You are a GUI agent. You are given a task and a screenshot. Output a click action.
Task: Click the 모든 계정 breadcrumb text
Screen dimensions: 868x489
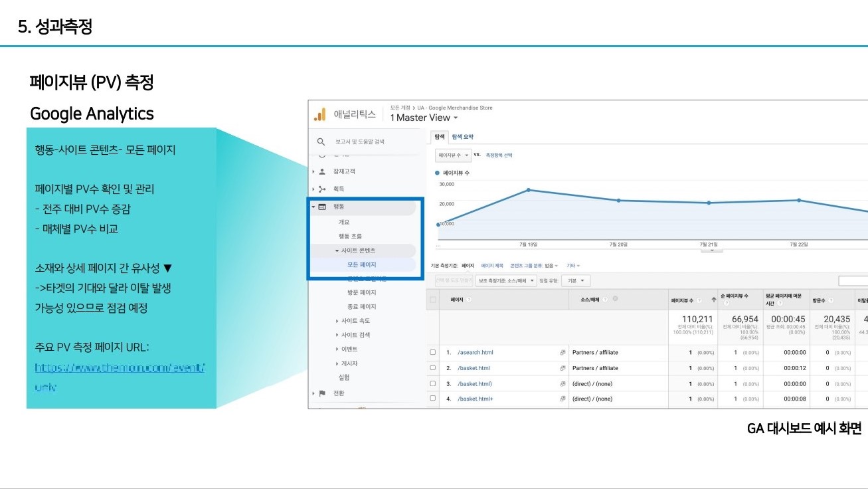[x=400, y=108]
